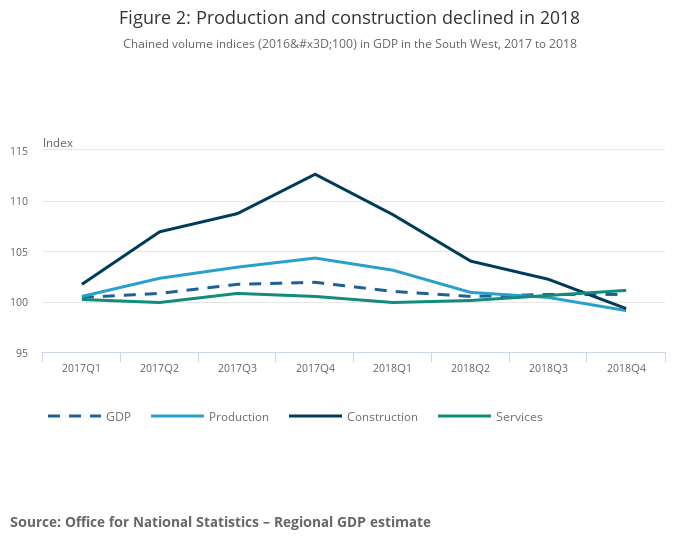Click the Index axis title
Image resolution: width=700 pixels, height=549 pixels.
(x=58, y=143)
